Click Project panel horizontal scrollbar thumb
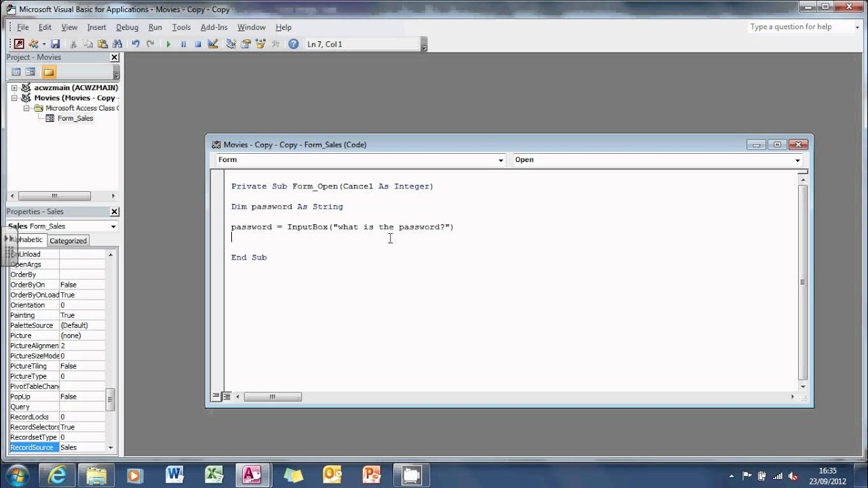This screenshot has height=488, width=868. 54,196
